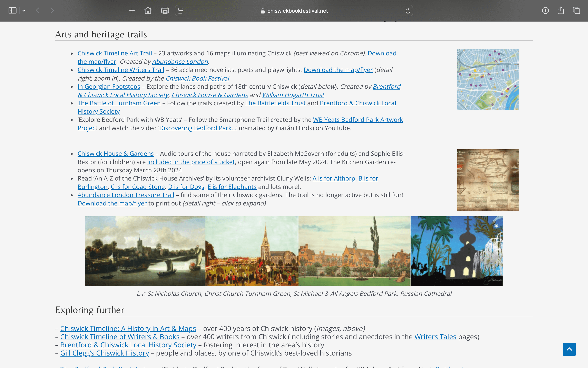Open the Abundance London link

tap(180, 62)
